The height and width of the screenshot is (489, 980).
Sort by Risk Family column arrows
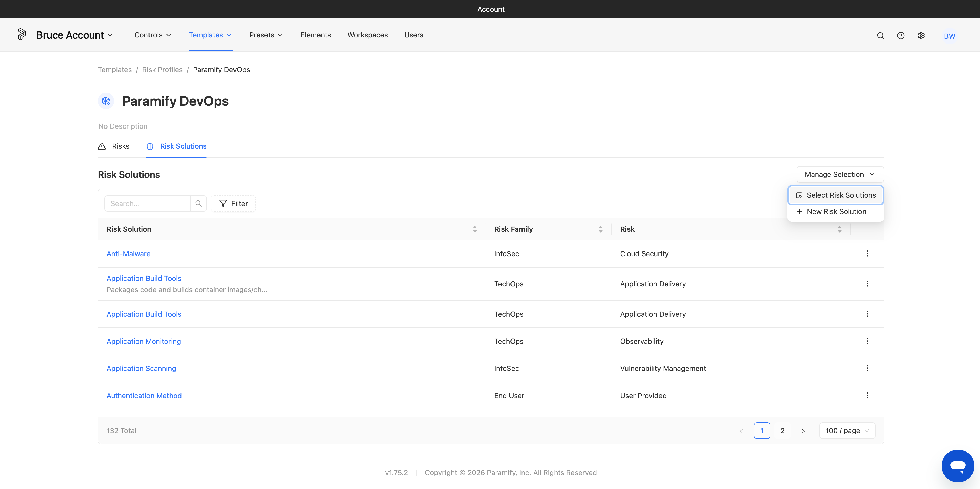coord(600,229)
